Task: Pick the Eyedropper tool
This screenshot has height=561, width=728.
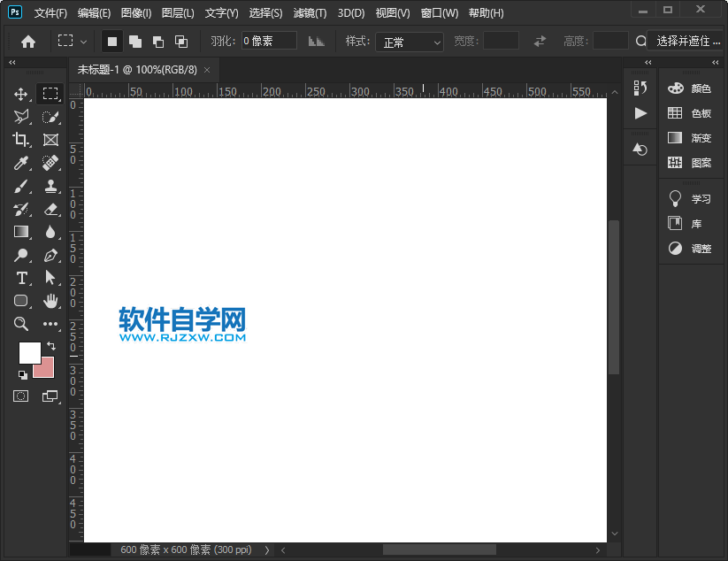Action: (x=20, y=162)
